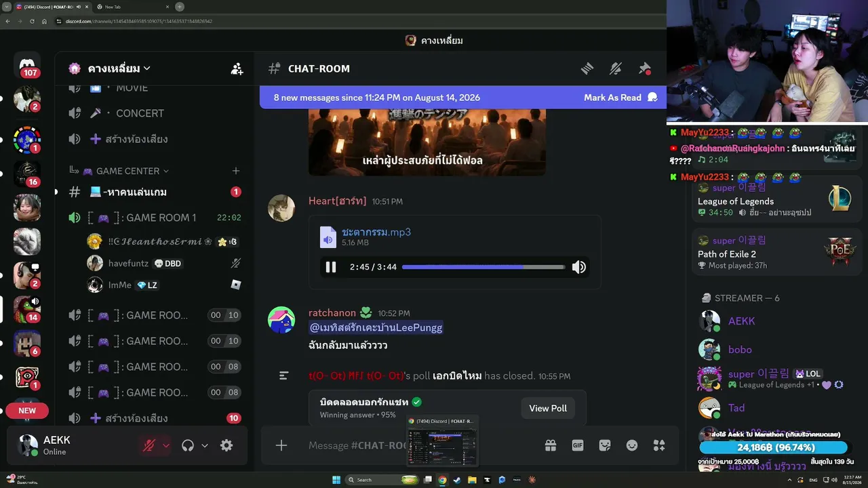Open Chrome in the Windows taskbar
This screenshot has height=488, width=868.
pos(442,480)
